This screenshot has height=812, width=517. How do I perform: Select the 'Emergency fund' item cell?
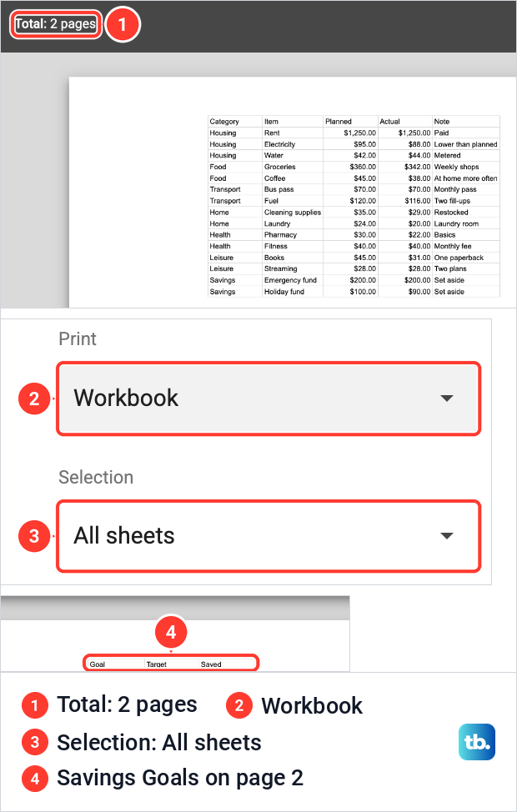click(291, 280)
